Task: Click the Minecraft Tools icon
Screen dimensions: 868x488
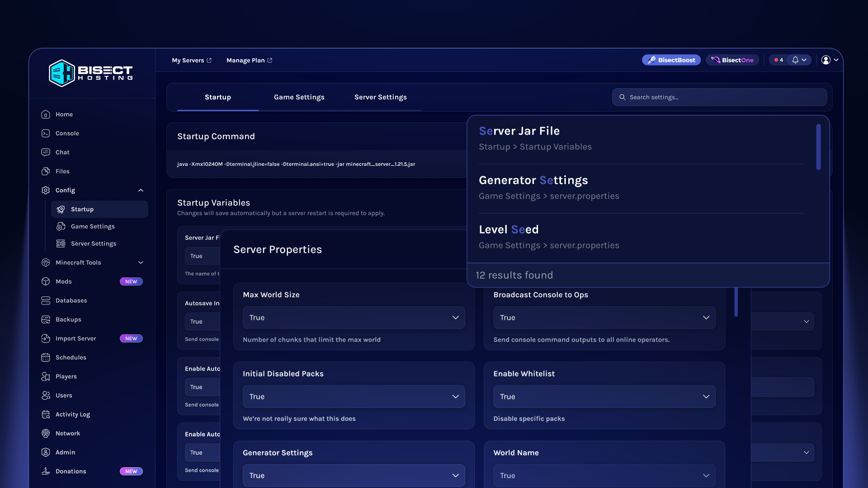Action: 46,263
